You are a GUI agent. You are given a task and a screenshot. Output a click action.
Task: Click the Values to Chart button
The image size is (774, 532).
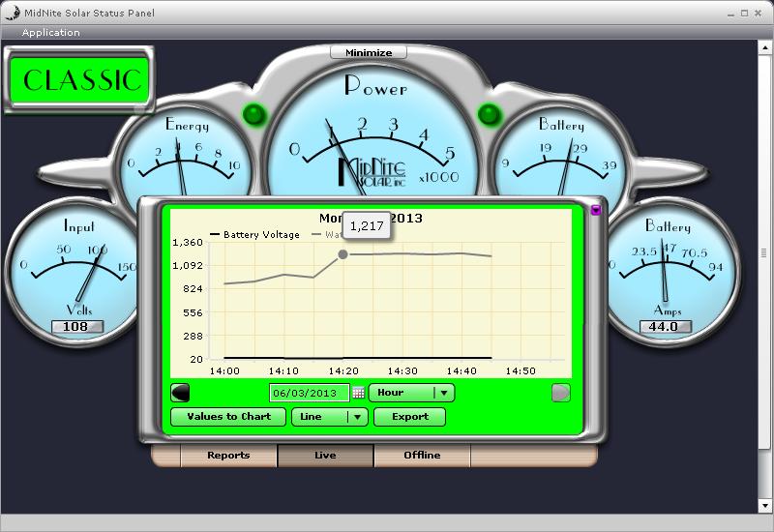click(x=228, y=417)
